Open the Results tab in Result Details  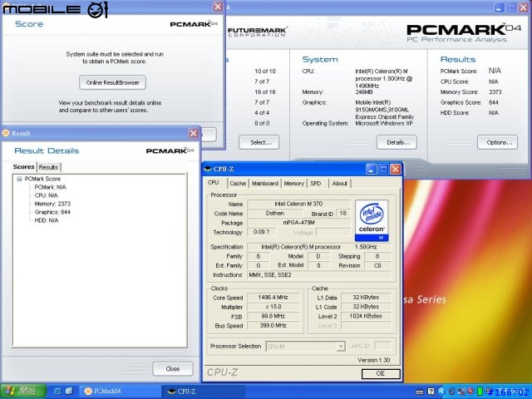pyautogui.click(x=48, y=167)
